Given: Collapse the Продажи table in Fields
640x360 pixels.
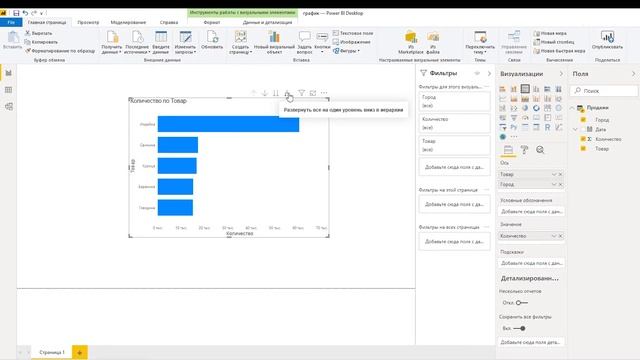Looking at the screenshot, I should coord(572,108).
